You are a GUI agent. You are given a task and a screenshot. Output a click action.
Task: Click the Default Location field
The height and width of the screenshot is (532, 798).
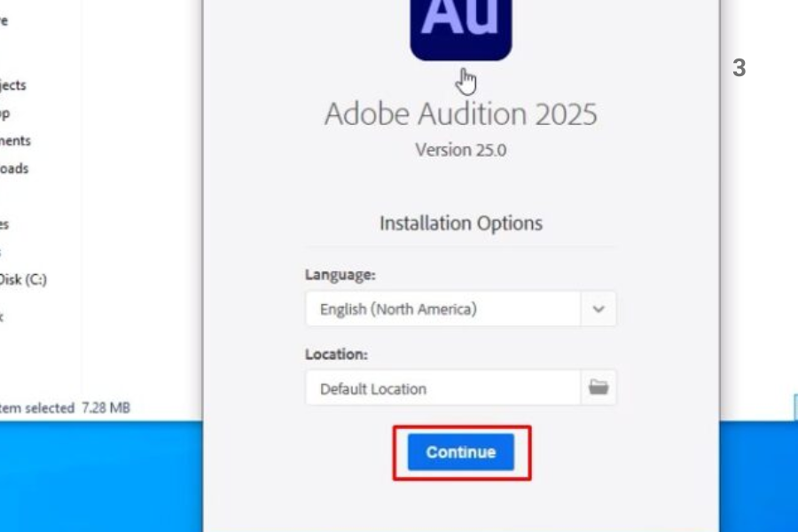[443, 388]
